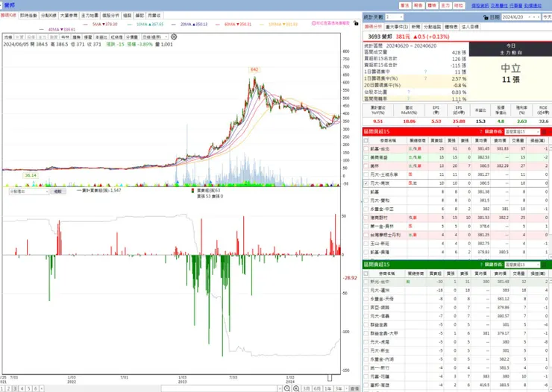552x392 pixels.
Task: Go to chart page 4
Action: point(22,388)
